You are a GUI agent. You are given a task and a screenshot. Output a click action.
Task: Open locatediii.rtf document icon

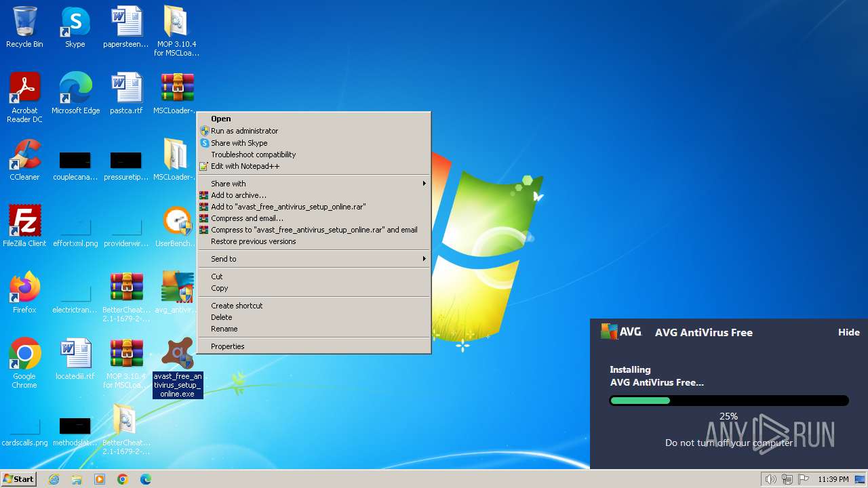(75, 359)
